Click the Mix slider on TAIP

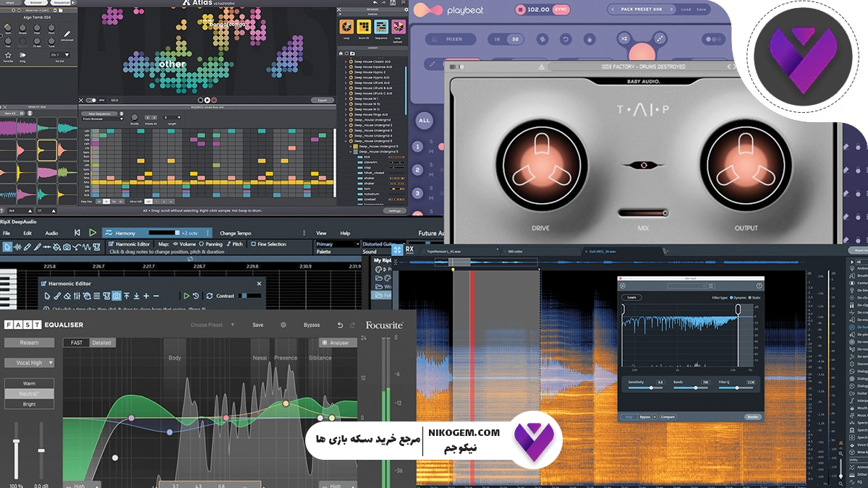(643, 213)
